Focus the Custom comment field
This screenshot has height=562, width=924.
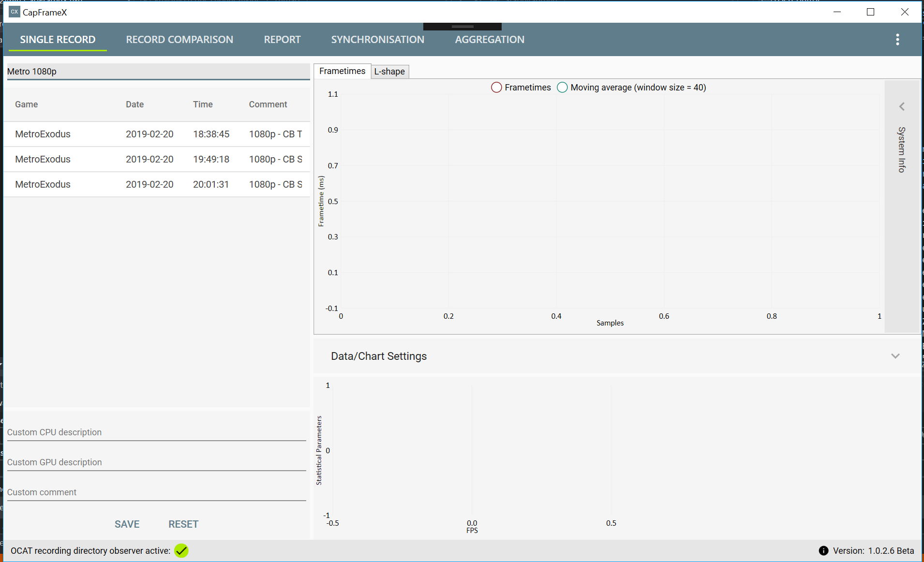pyautogui.click(x=157, y=492)
